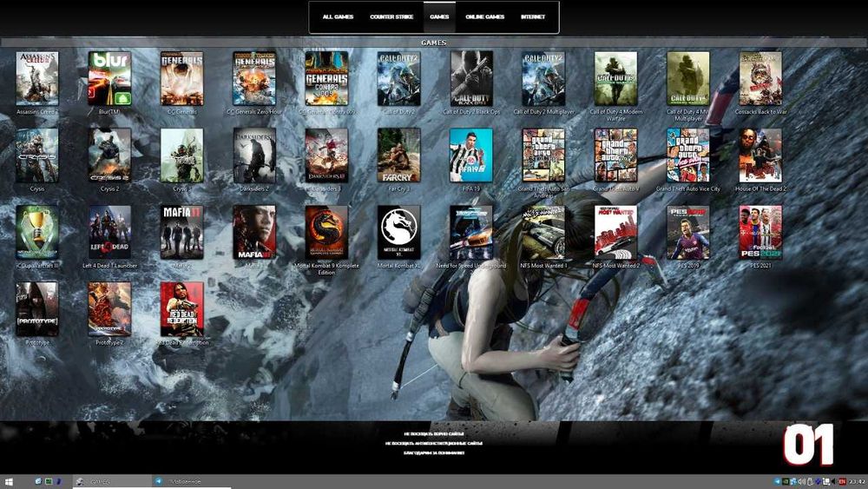Start NFS Most Wanted 1

click(x=543, y=233)
